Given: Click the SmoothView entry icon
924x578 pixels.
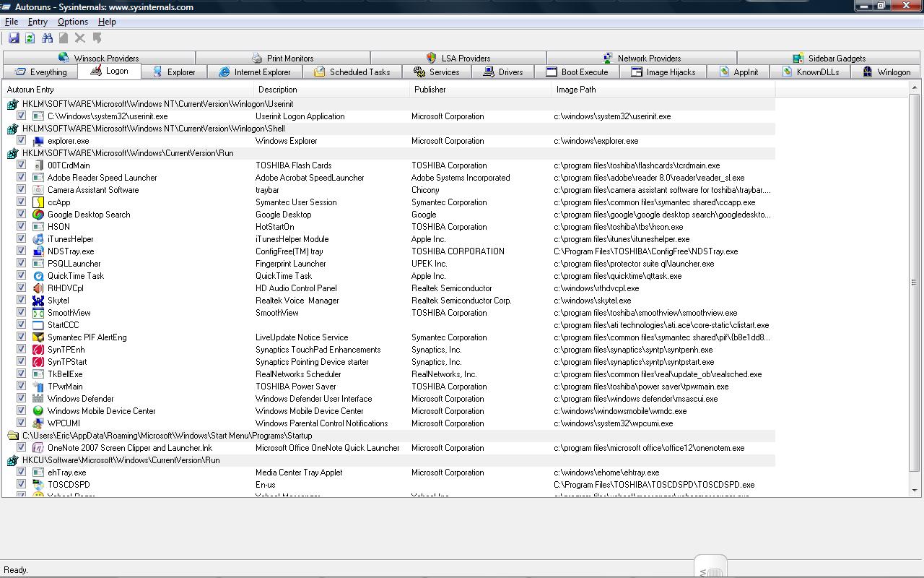Looking at the screenshot, I should point(38,313).
